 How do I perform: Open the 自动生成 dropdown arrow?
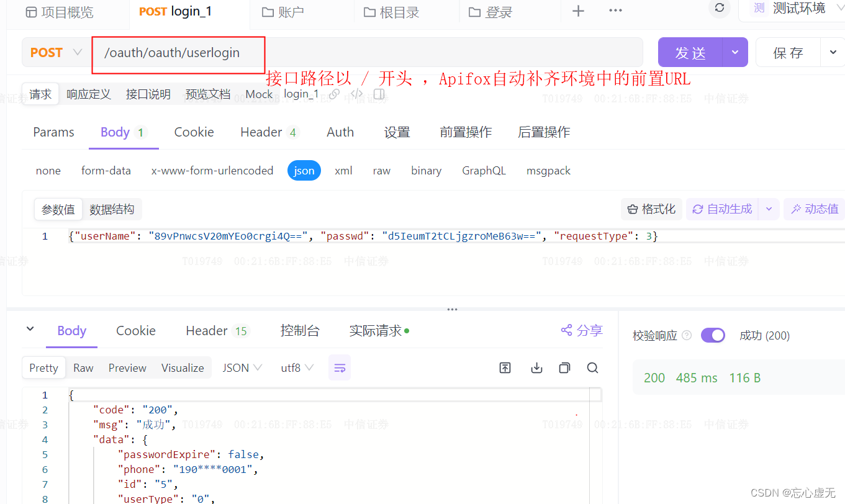tap(769, 209)
